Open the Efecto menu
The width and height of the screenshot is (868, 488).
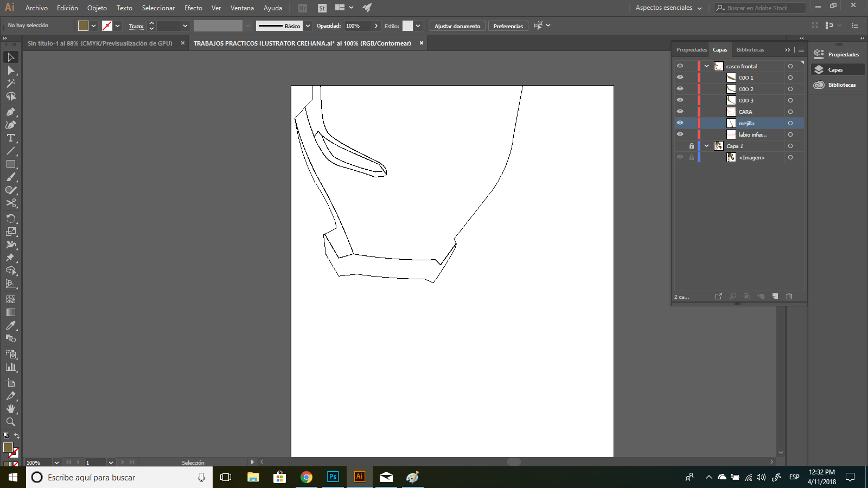pos(193,8)
